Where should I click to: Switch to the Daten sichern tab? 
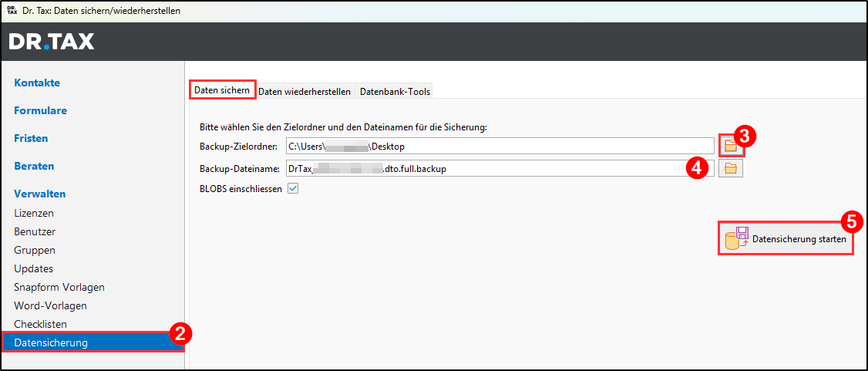pyautogui.click(x=222, y=90)
